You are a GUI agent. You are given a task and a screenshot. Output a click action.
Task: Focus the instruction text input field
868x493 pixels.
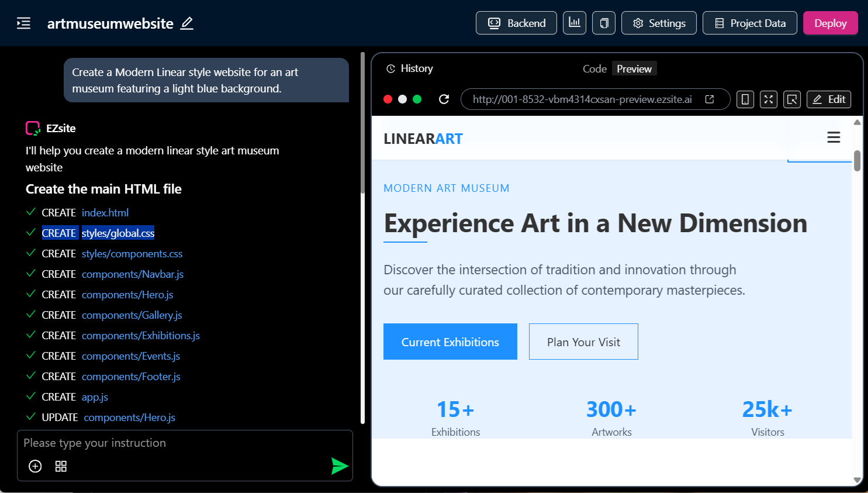pos(175,443)
